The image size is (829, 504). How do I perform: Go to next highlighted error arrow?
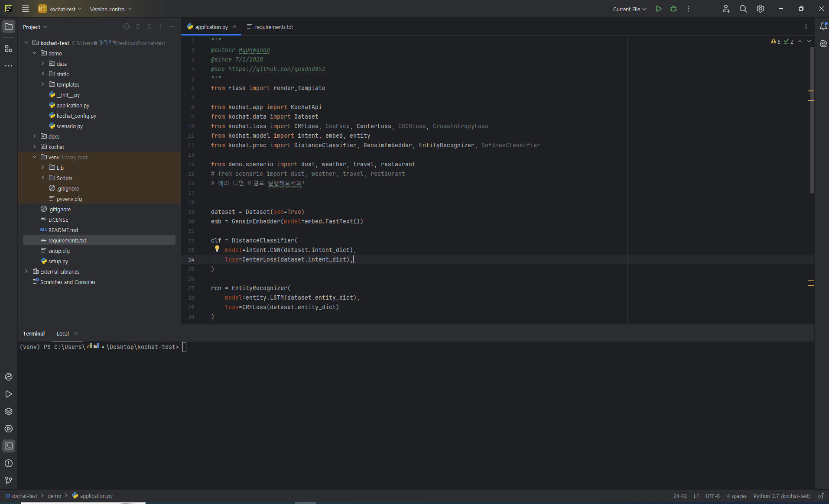(809, 42)
